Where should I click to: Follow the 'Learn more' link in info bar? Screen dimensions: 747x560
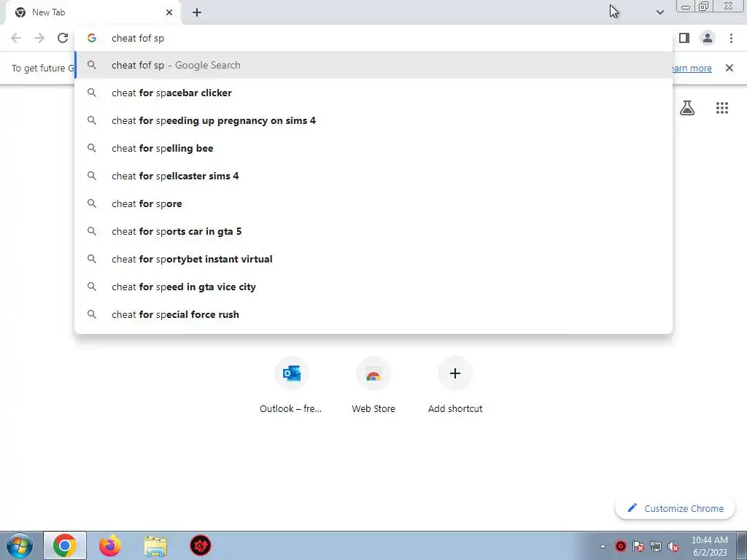[x=691, y=68]
